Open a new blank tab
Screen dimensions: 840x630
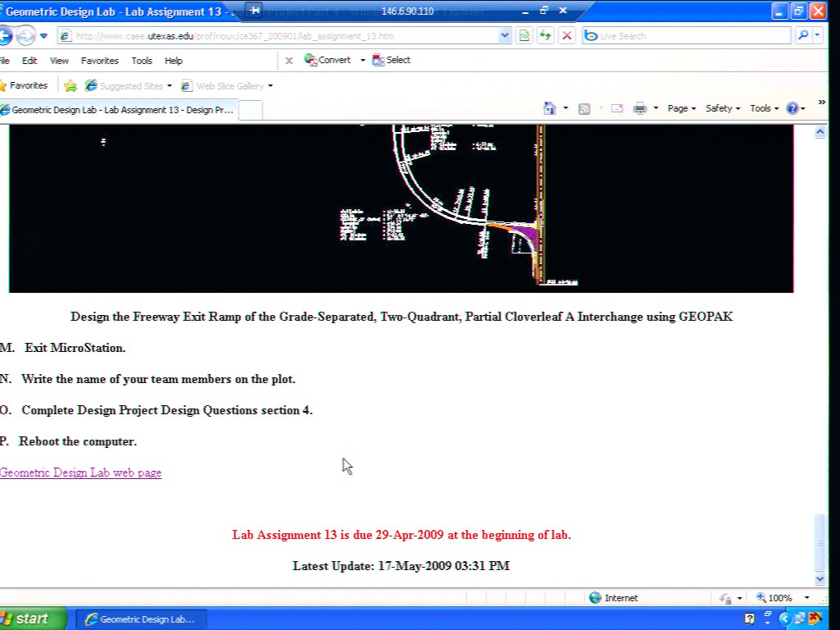tap(250, 110)
